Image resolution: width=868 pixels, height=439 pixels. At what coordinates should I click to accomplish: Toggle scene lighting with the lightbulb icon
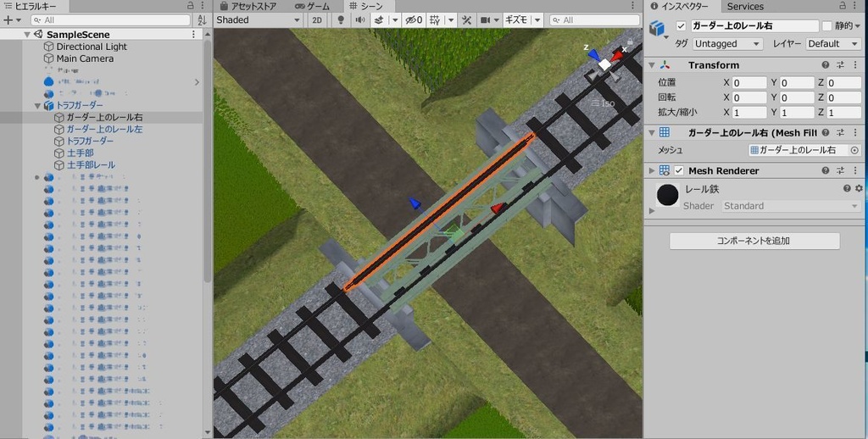341,20
